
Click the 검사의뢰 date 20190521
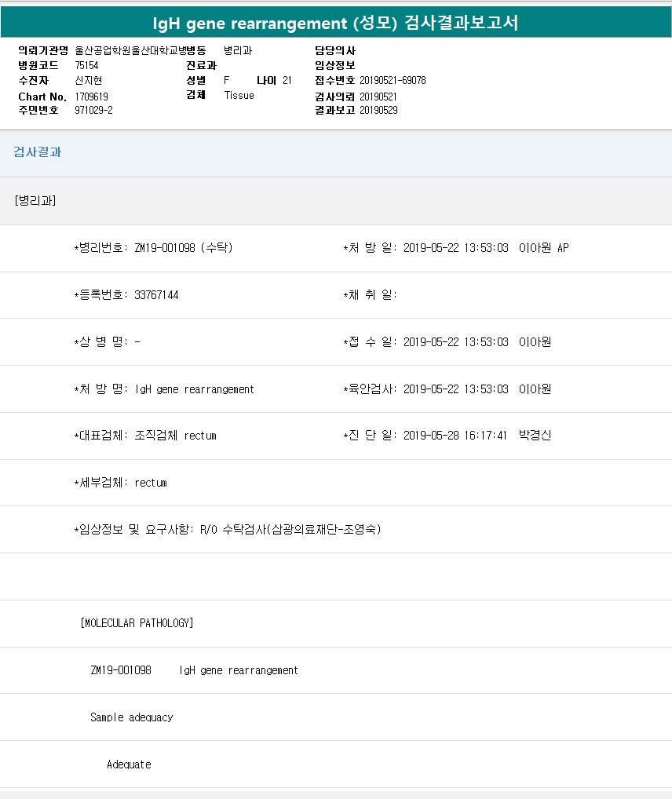378,96
